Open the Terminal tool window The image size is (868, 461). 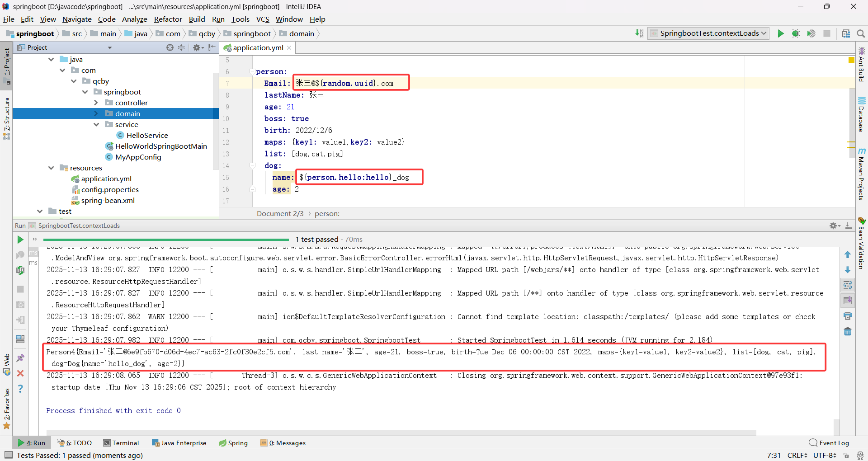click(x=121, y=443)
